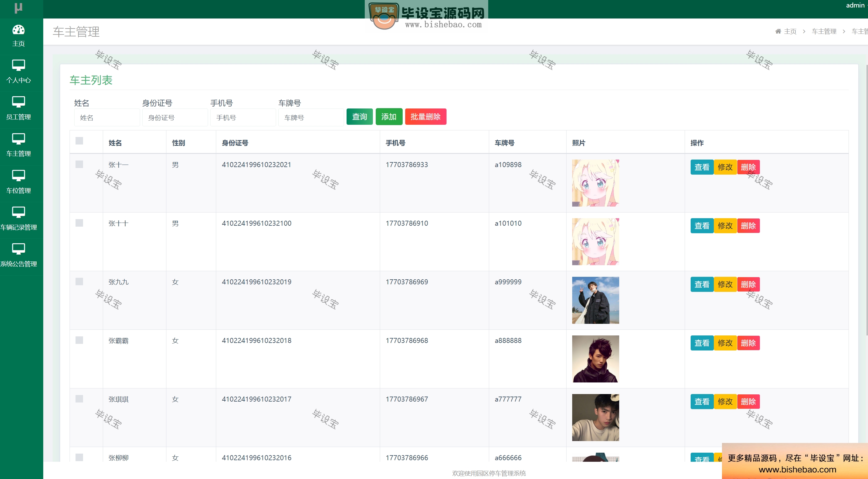
Task: Click 修改 for 张琪琪
Action: (725, 402)
